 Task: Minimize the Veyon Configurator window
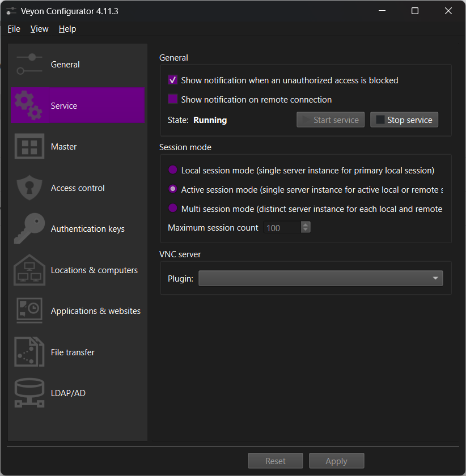[x=382, y=11]
